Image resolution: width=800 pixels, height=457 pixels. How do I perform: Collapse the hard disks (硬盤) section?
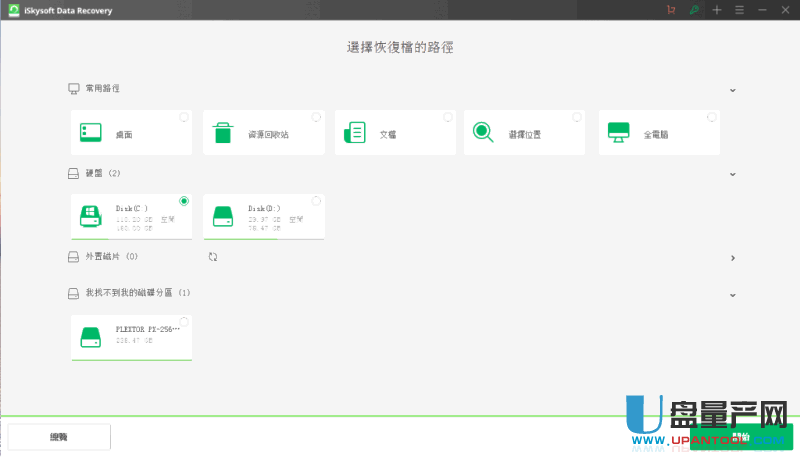click(732, 174)
